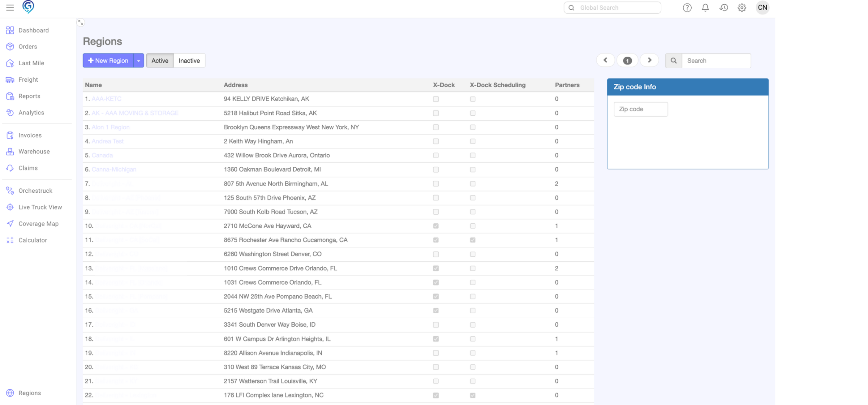Open the settings gear icon
Screen dimensions: 868x405
point(742,8)
